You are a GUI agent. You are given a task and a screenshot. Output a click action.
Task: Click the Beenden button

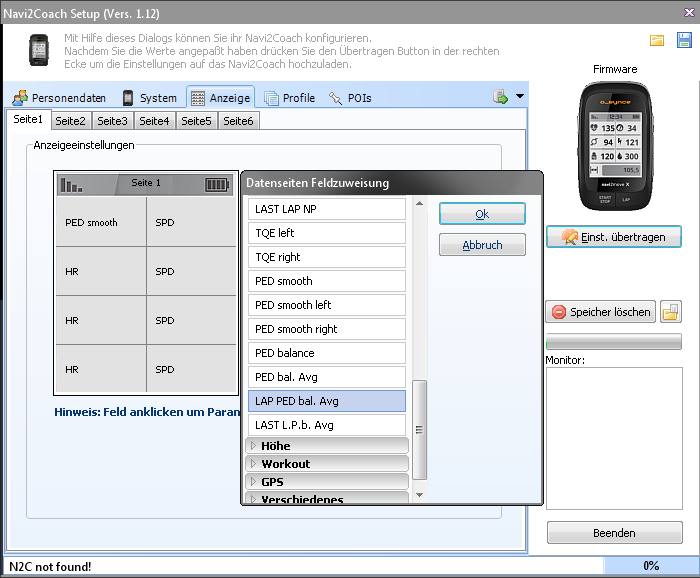(614, 532)
